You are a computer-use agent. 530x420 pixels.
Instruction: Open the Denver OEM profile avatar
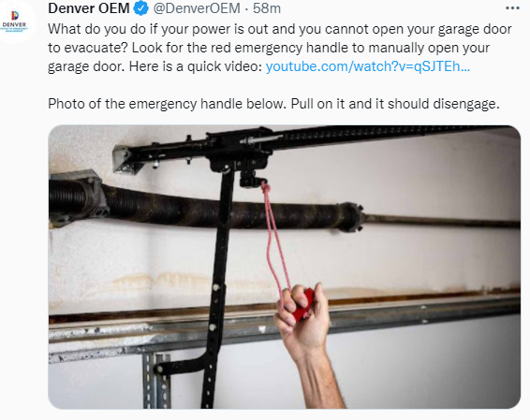[15, 21]
